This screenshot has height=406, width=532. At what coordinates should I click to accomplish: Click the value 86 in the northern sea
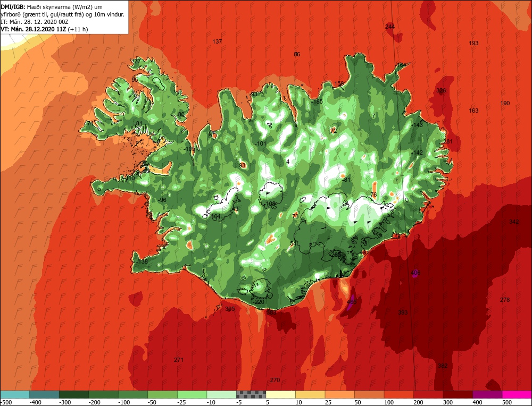tap(297, 54)
